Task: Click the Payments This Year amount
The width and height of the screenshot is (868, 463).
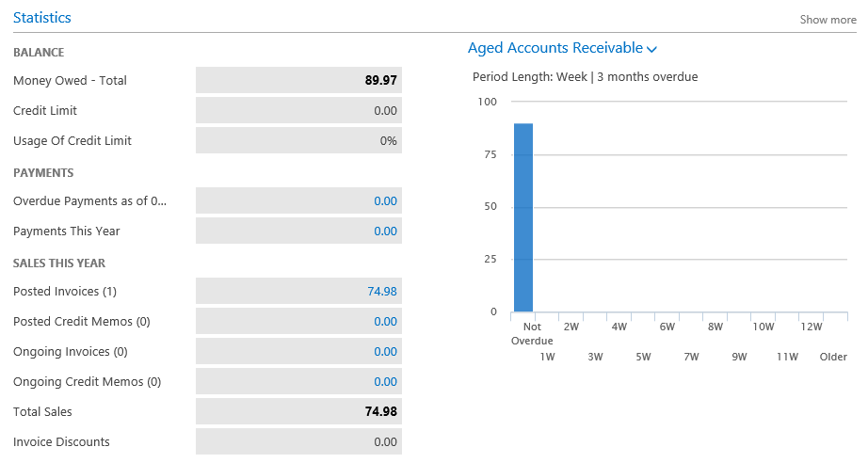Action: [x=385, y=231]
